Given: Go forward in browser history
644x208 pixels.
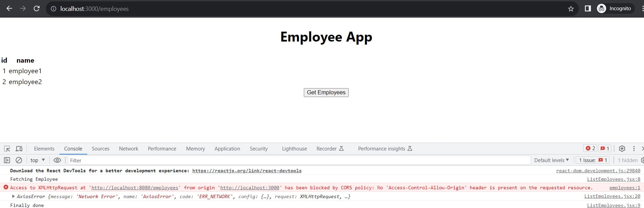Looking at the screenshot, I should tap(23, 9).
